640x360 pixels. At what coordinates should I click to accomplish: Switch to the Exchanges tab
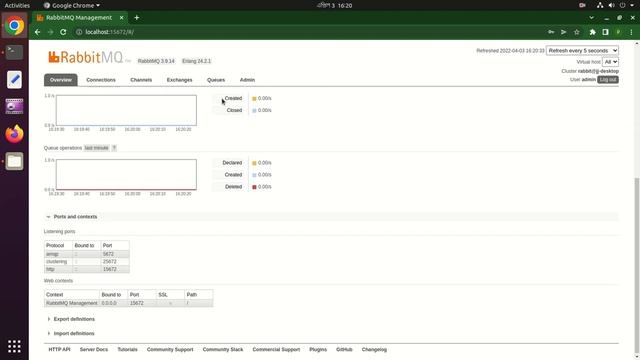(x=180, y=80)
